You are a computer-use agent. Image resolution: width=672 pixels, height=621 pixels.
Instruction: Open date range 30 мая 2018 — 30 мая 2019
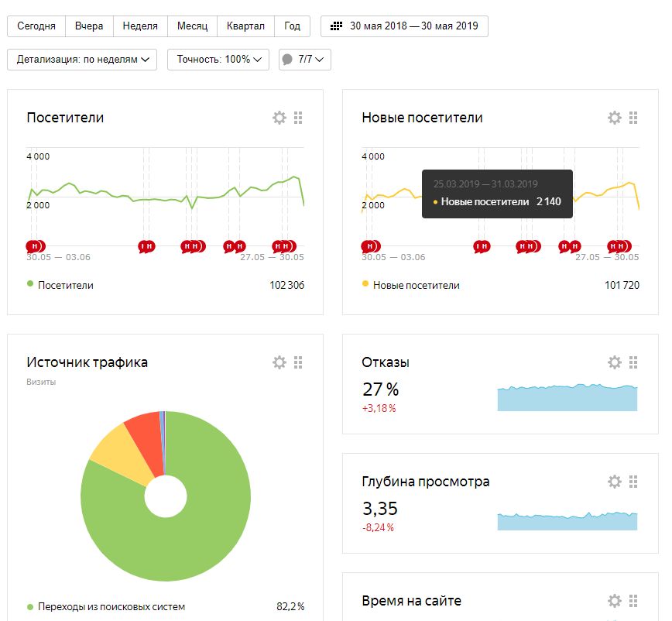405,26
